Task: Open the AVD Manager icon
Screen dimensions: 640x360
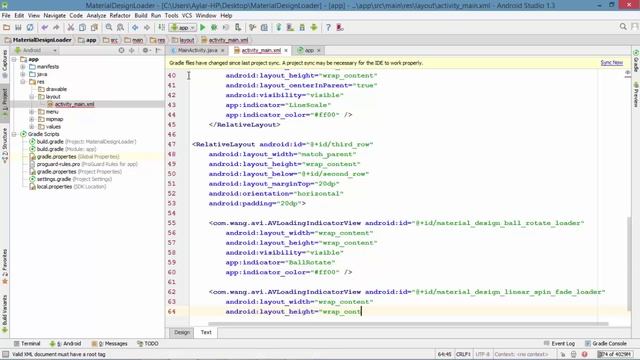Action: click(x=290, y=27)
